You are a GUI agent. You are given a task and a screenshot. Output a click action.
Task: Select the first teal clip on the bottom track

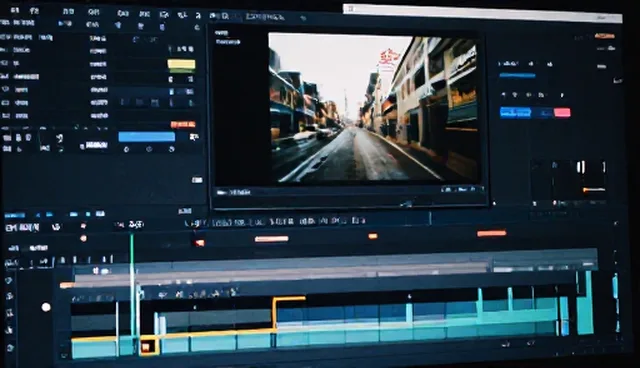(x=95, y=348)
